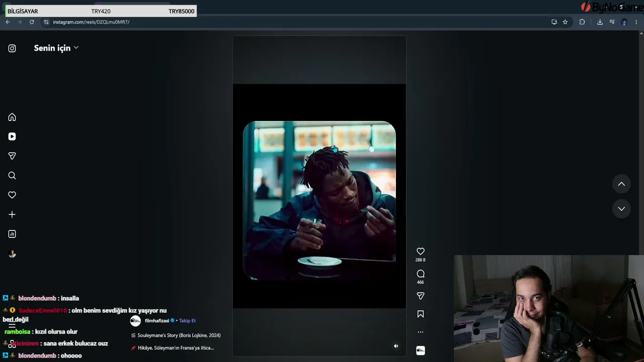Bookmark this page with the star
644x362 pixels.
(x=565, y=22)
